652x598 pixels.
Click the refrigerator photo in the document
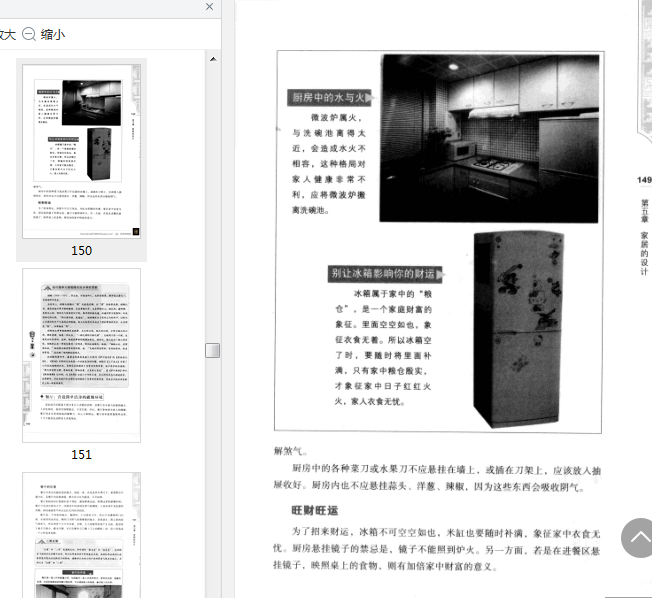(x=518, y=330)
